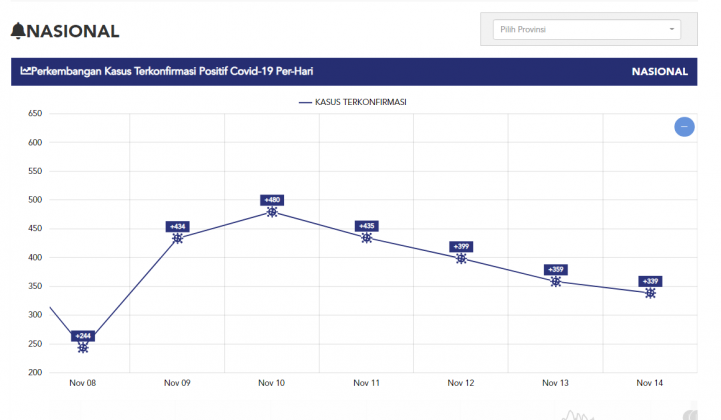Click the chart icon in the title bar
Screen dimensions: 721x420
click(x=26, y=72)
